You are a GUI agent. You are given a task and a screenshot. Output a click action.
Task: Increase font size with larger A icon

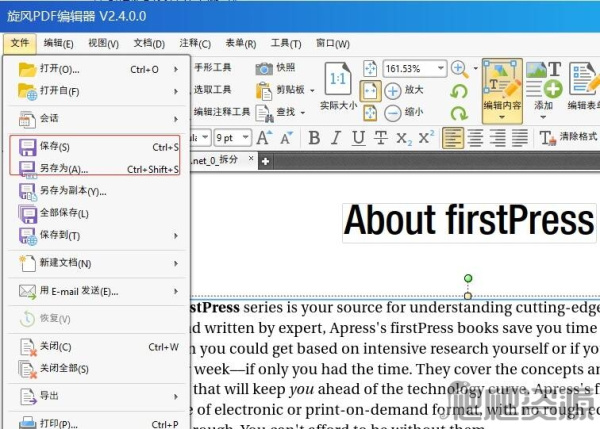tap(264, 137)
